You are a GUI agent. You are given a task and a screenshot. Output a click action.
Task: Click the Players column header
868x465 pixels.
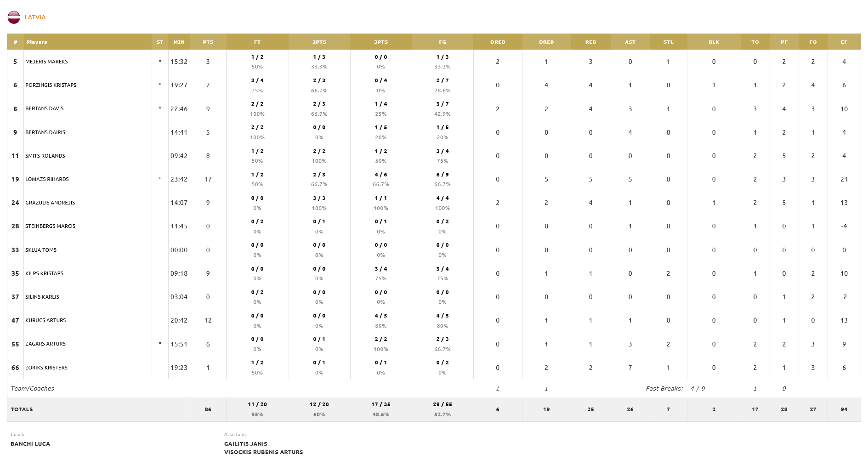(37, 42)
